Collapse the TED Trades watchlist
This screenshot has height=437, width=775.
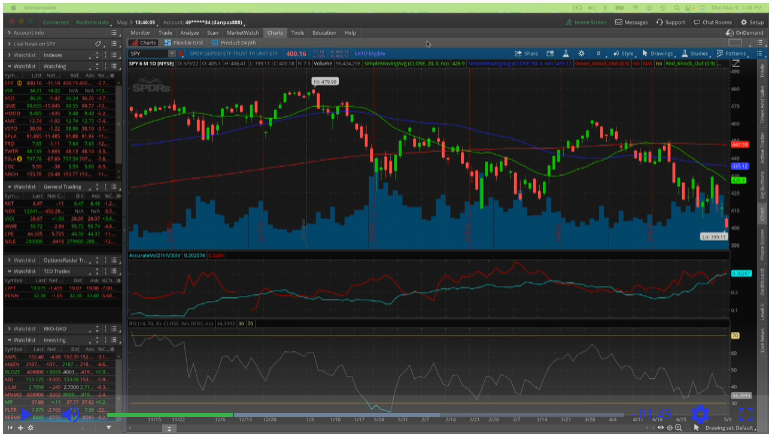point(9,271)
